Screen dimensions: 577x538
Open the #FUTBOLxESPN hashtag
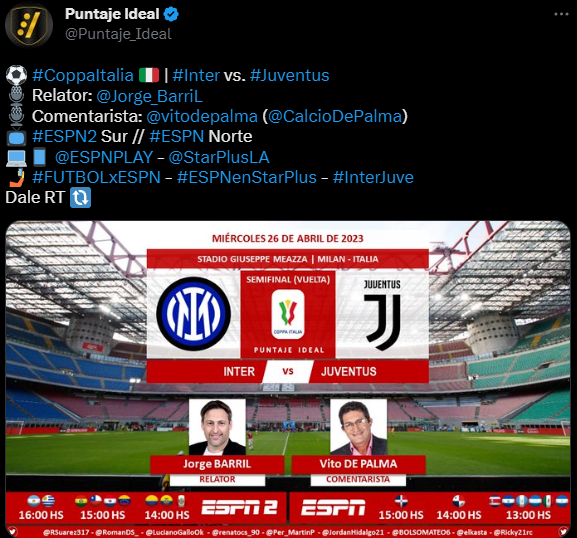click(96, 177)
